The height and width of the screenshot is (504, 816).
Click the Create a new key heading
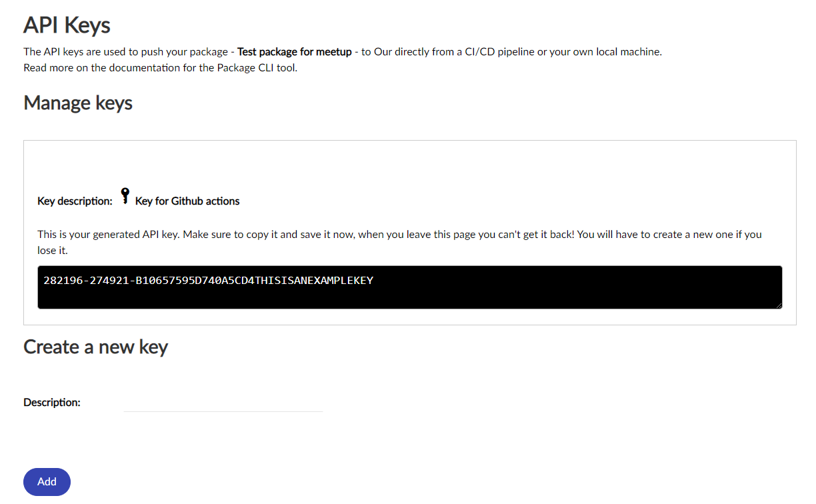coord(95,347)
